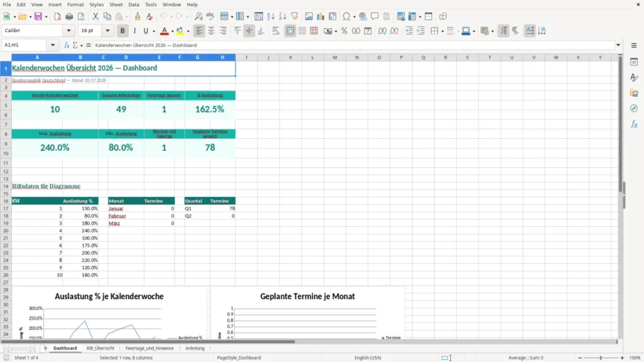
Task: Run the spelling check
Action: click(210, 16)
